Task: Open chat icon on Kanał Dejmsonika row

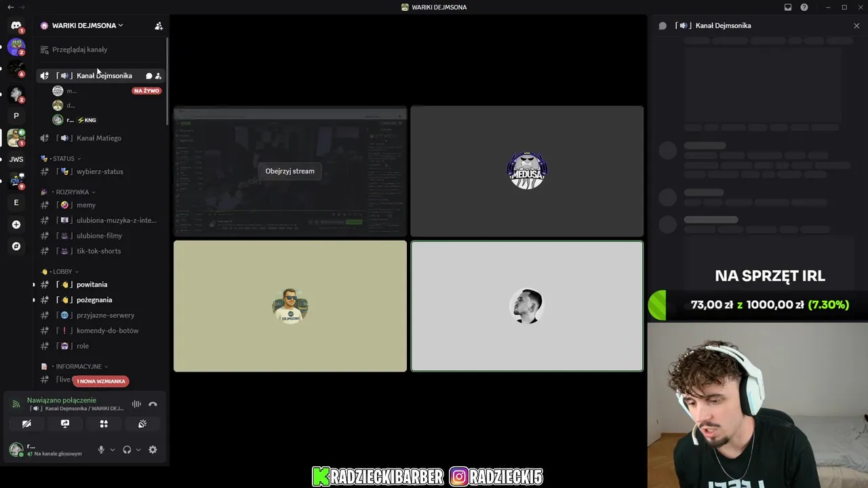Action: tap(149, 76)
